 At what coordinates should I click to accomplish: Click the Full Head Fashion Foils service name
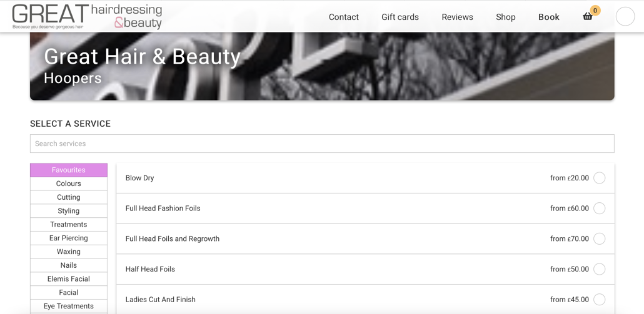click(163, 209)
